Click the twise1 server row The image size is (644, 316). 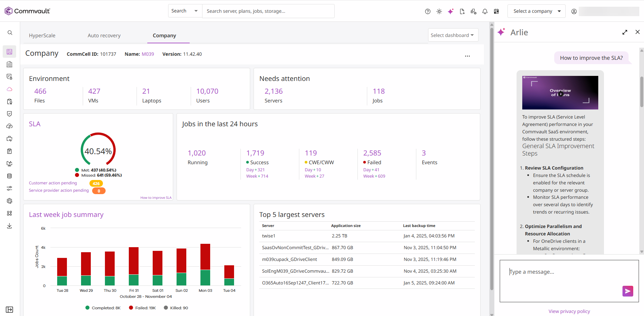(367, 236)
